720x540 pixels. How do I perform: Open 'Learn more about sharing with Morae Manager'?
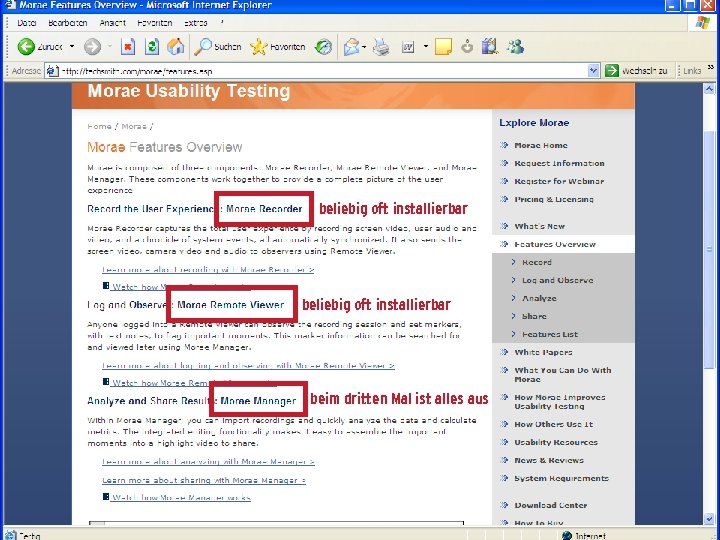click(204, 480)
